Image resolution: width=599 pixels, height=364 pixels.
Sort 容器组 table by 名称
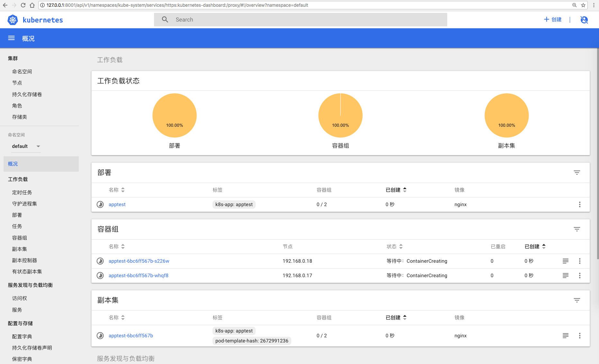(117, 247)
